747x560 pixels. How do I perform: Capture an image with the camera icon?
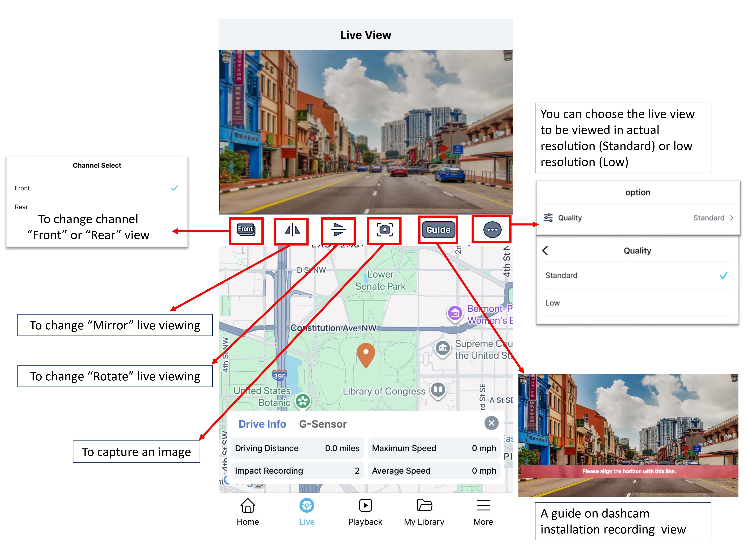point(385,230)
